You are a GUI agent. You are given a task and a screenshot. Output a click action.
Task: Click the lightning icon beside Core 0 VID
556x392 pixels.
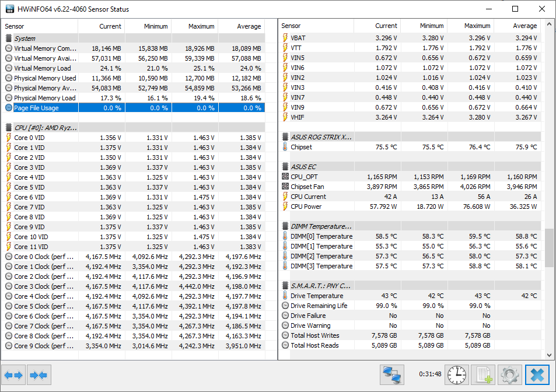click(x=9, y=138)
